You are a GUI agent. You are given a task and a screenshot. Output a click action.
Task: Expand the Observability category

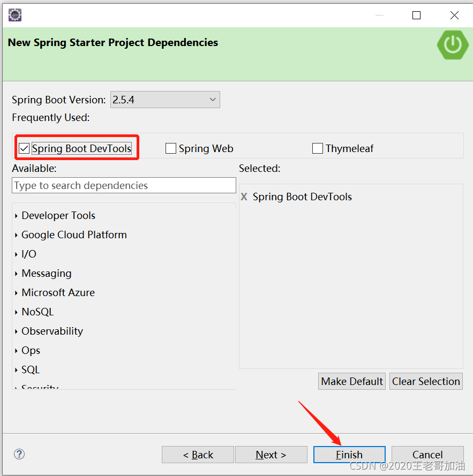click(16, 331)
